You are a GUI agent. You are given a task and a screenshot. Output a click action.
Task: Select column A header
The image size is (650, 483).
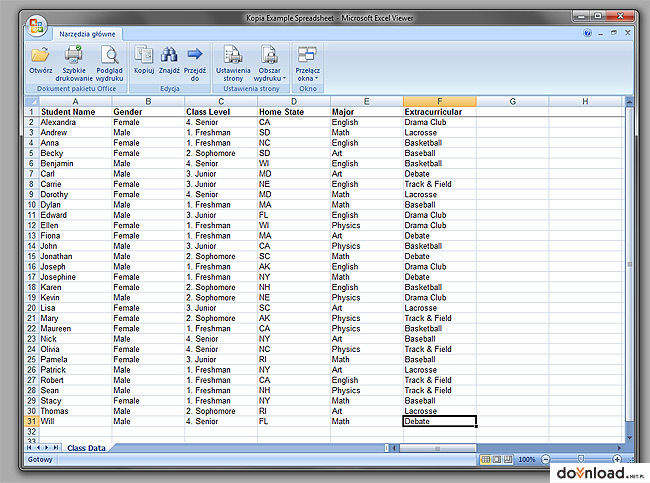[x=75, y=102]
